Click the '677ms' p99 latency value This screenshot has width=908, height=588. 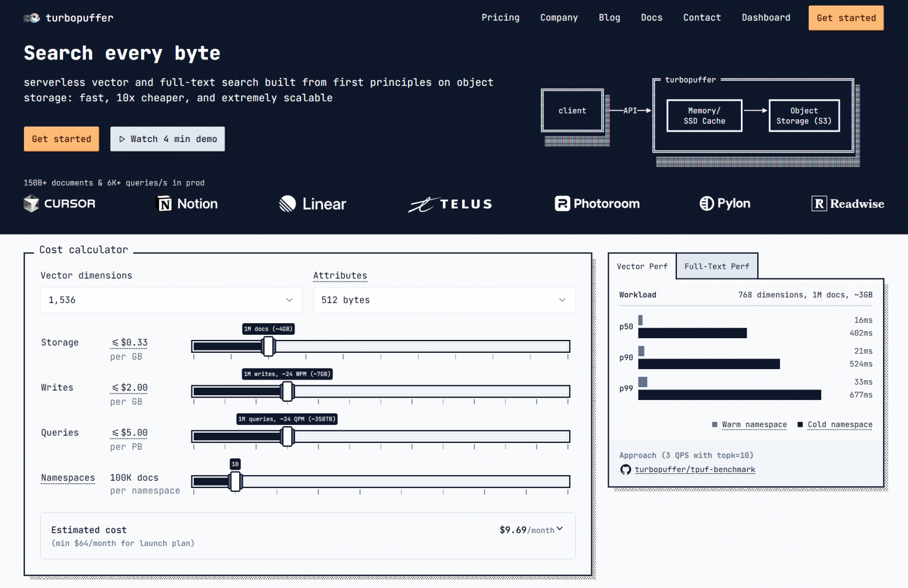pos(861,395)
